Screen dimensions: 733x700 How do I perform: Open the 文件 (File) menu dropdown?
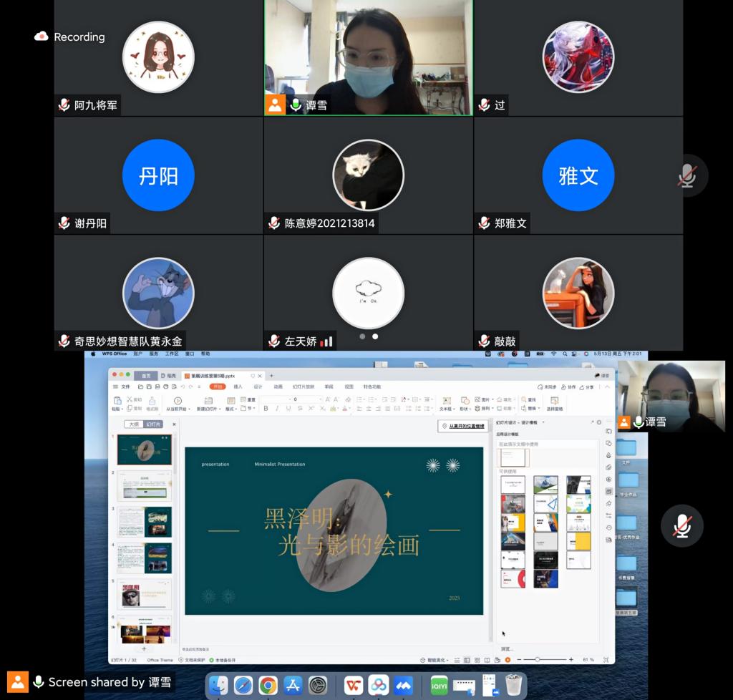122,387
